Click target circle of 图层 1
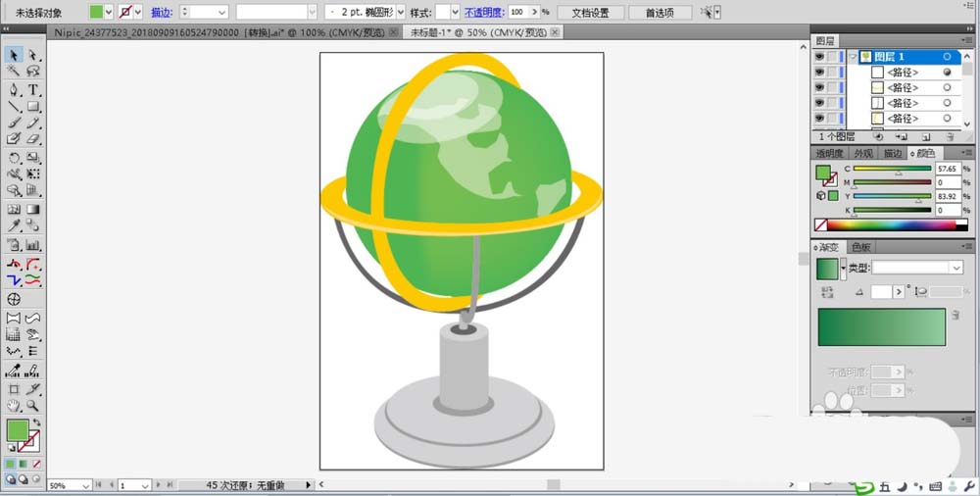Image resolution: width=980 pixels, height=496 pixels. [947, 57]
